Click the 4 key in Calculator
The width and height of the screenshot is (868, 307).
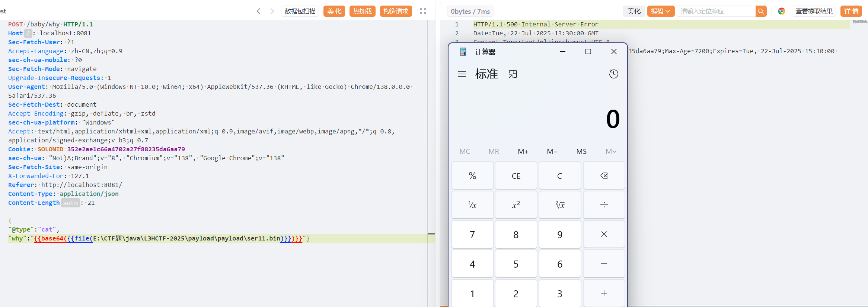coord(472,264)
